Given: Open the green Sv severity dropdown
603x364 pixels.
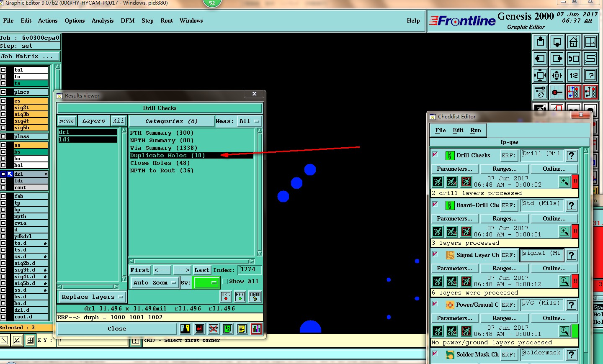Looking at the screenshot, I should [206, 283].
